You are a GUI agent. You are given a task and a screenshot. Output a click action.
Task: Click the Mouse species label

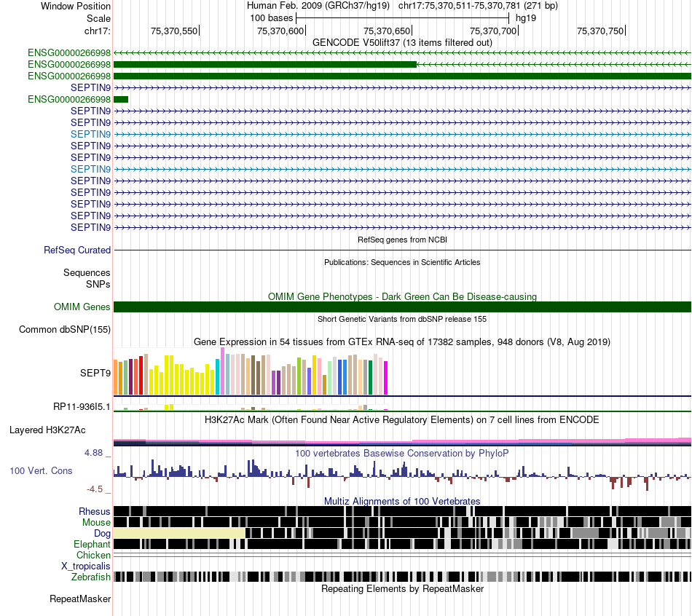(96, 523)
